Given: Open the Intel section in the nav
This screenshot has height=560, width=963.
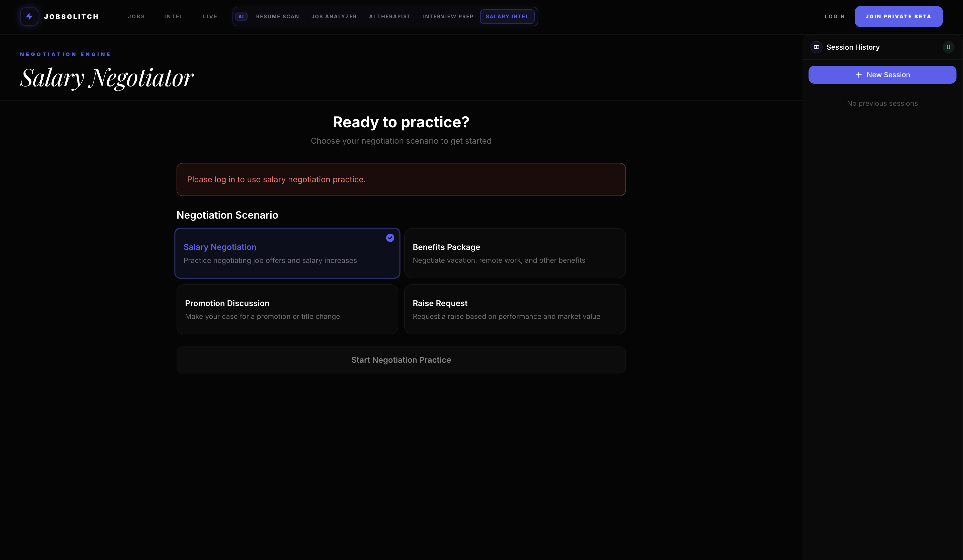Looking at the screenshot, I should (x=174, y=17).
